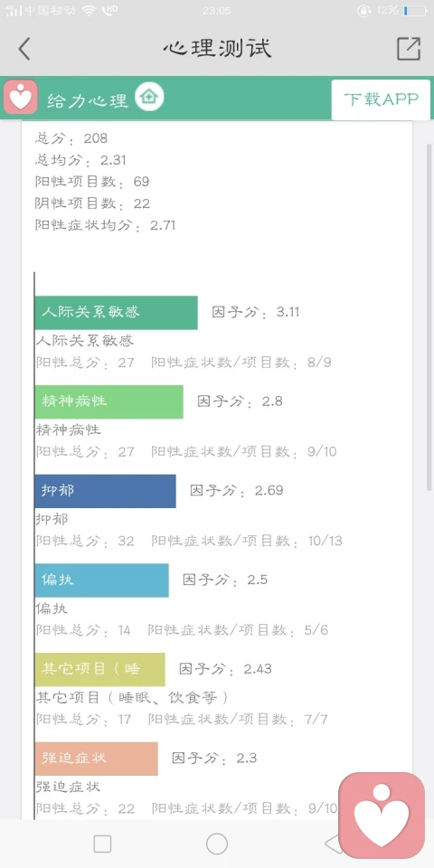Click the page scrollbar on right edge
434x868 pixels.
pos(429,316)
